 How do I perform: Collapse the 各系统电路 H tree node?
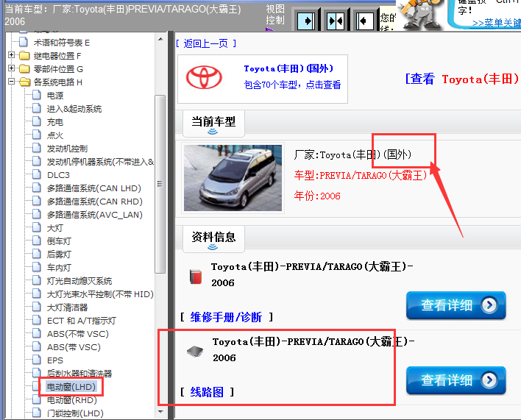click(x=11, y=82)
